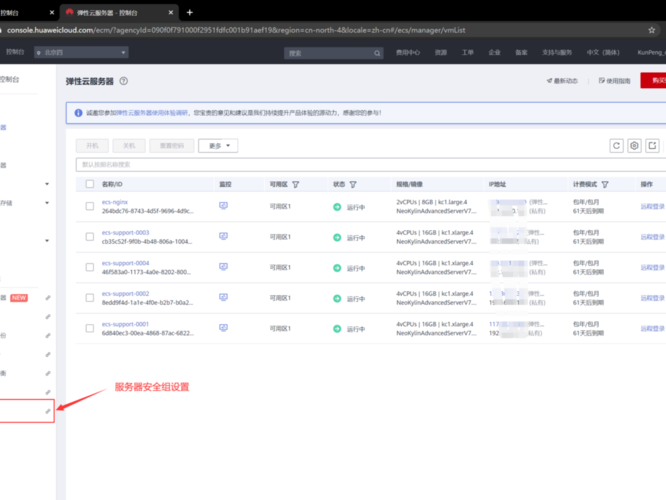
Task: Open 备案 in the top navigation
Action: pyautogui.click(x=521, y=53)
